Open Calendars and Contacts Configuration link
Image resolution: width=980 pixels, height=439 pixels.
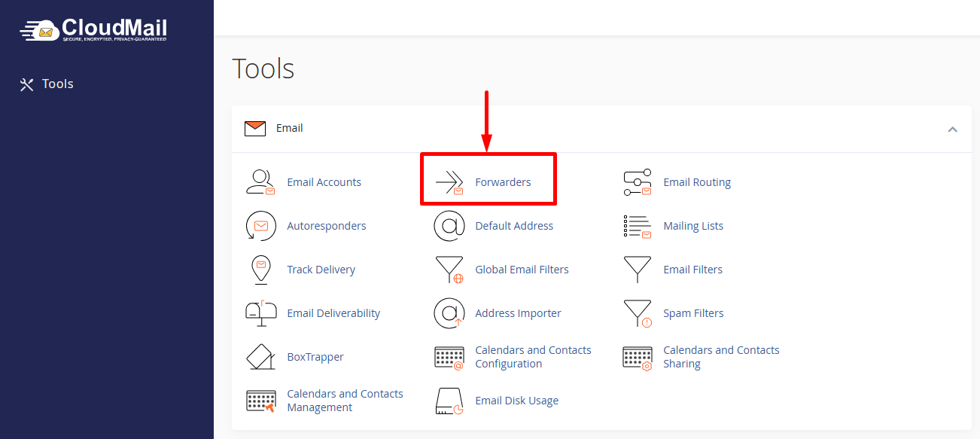click(x=533, y=357)
